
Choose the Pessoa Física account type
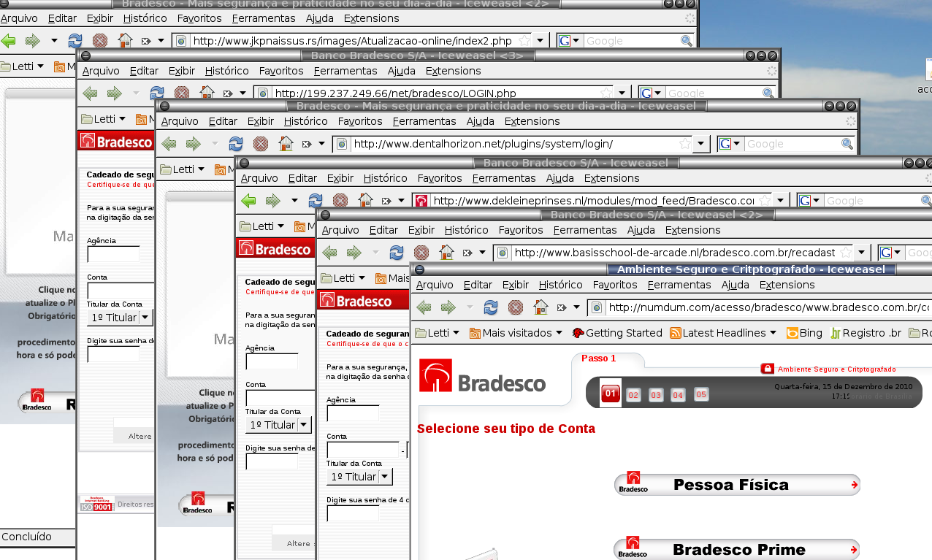point(737,485)
